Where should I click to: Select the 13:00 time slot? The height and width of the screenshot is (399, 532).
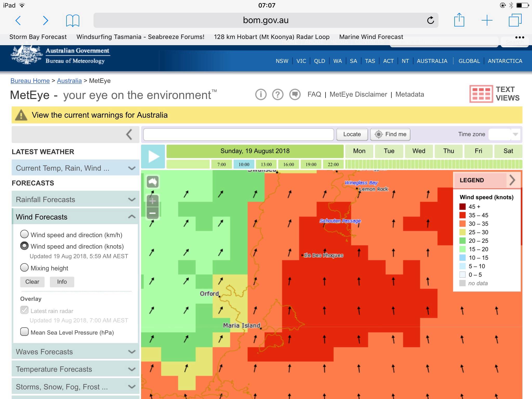[x=266, y=164]
